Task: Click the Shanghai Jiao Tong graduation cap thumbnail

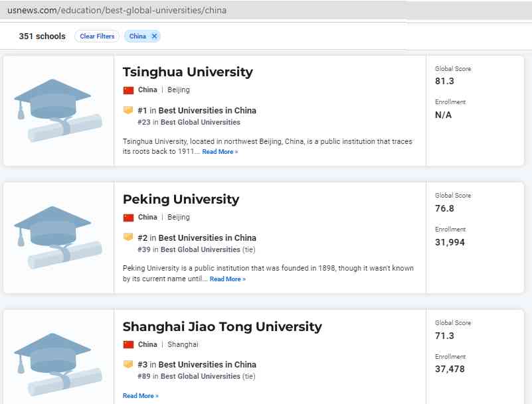Action: (58, 364)
